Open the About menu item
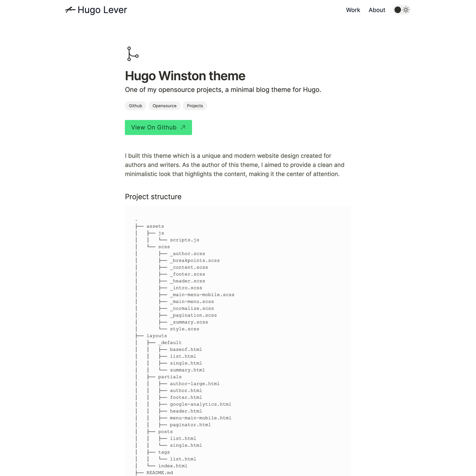This screenshot has height=476, width=476. (x=377, y=10)
